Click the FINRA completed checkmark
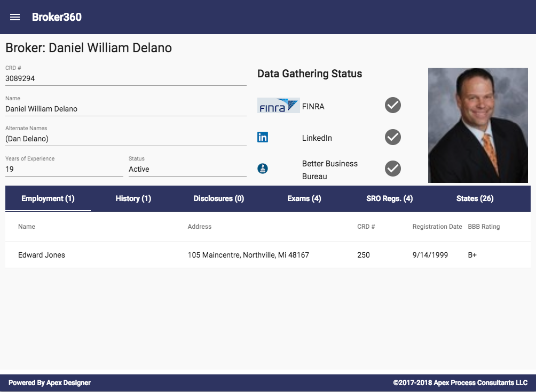Image resolution: width=536 pixels, height=392 pixels. [x=393, y=105]
